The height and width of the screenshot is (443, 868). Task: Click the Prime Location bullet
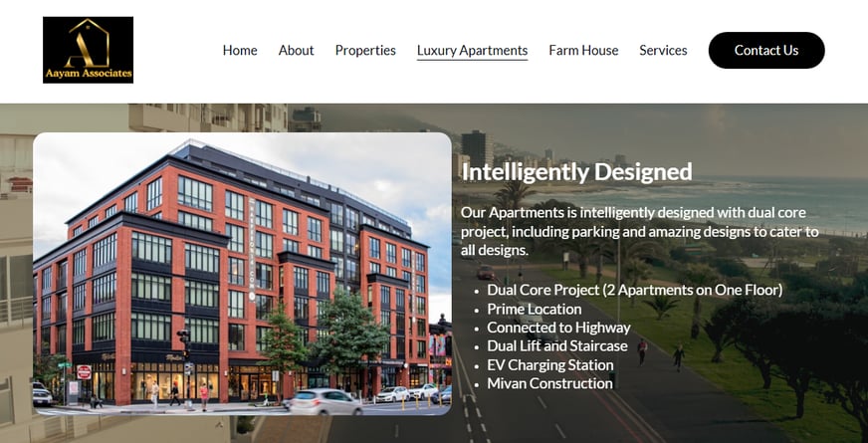535,309
